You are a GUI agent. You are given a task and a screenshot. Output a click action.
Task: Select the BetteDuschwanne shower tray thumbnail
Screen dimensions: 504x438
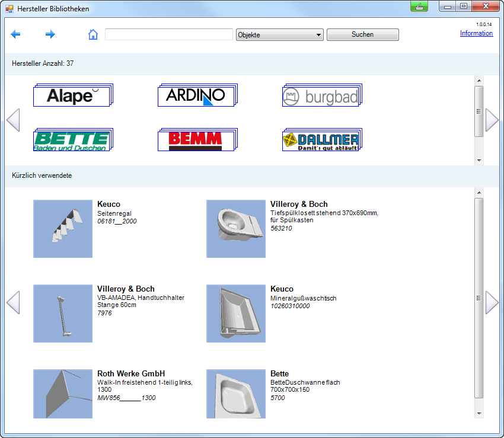(236, 394)
